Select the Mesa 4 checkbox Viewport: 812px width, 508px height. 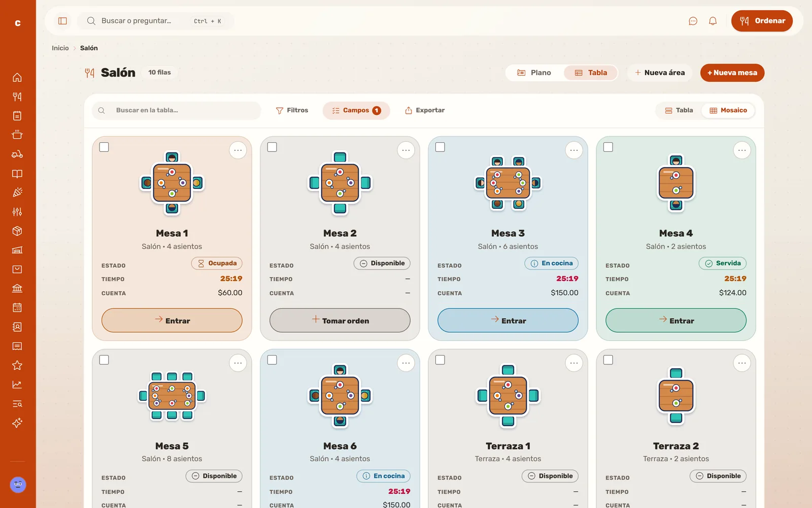(608, 147)
